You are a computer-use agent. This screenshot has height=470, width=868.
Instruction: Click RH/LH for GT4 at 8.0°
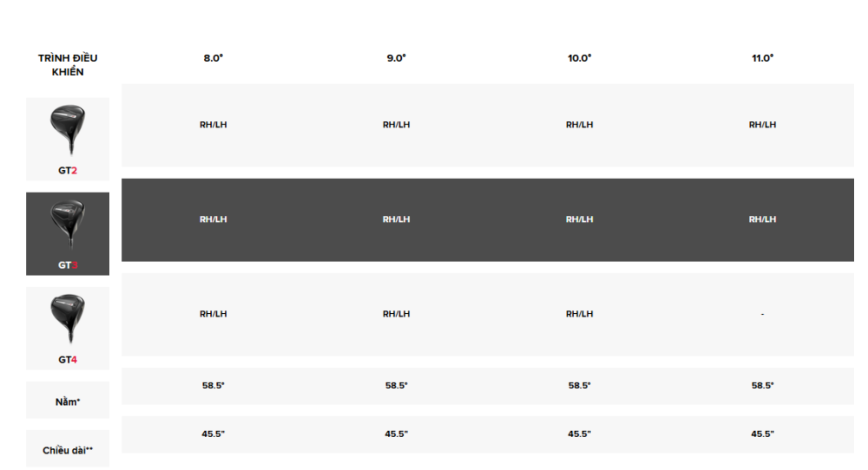click(x=214, y=314)
